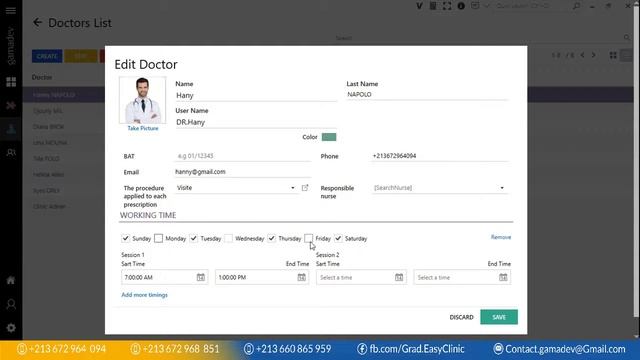This screenshot has height=360, width=640.
Task: Open the info icon in top bar
Action: point(461,6)
